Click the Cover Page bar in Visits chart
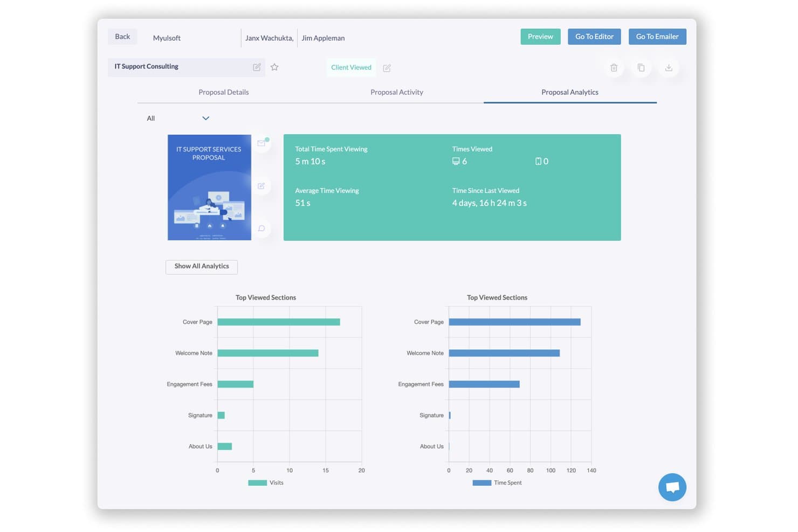This screenshot has width=798, height=532. (279, 322)
